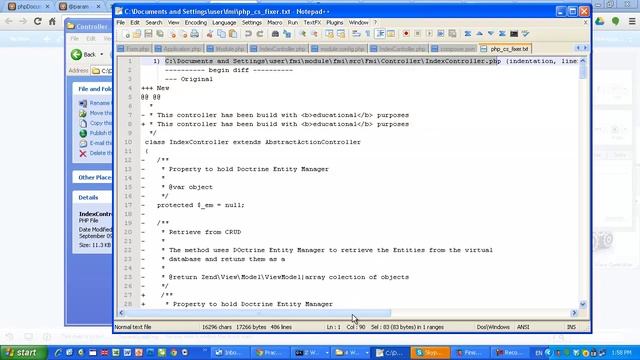This screenshot has height=360, width=640.
Task: Click the vertical scrollbar up arrow
Action: point(582,61)
